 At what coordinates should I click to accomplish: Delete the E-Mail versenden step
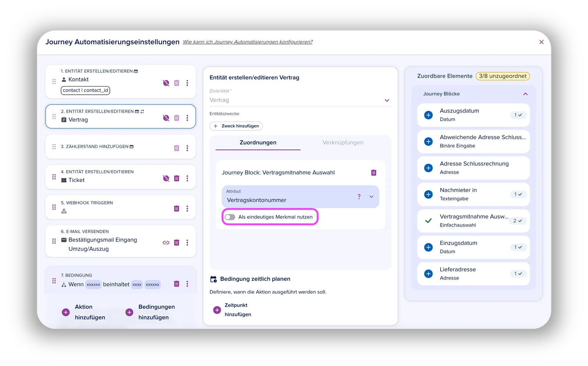[176, 243]
